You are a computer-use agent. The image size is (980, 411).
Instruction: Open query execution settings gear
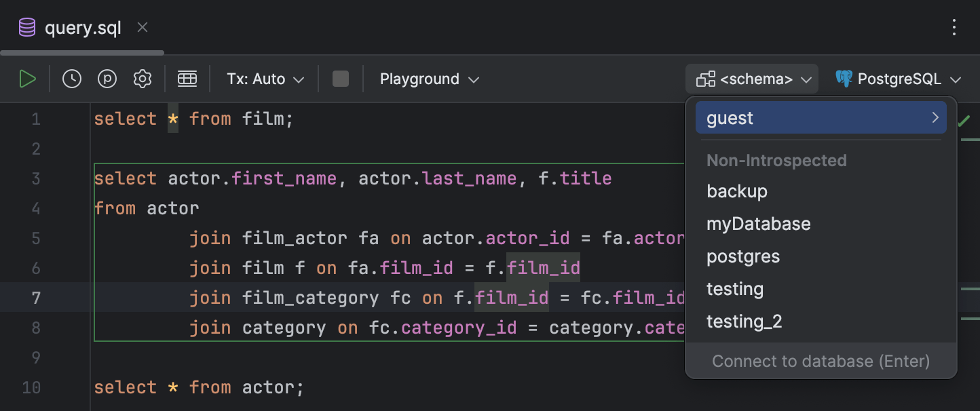tap(143, 79)
